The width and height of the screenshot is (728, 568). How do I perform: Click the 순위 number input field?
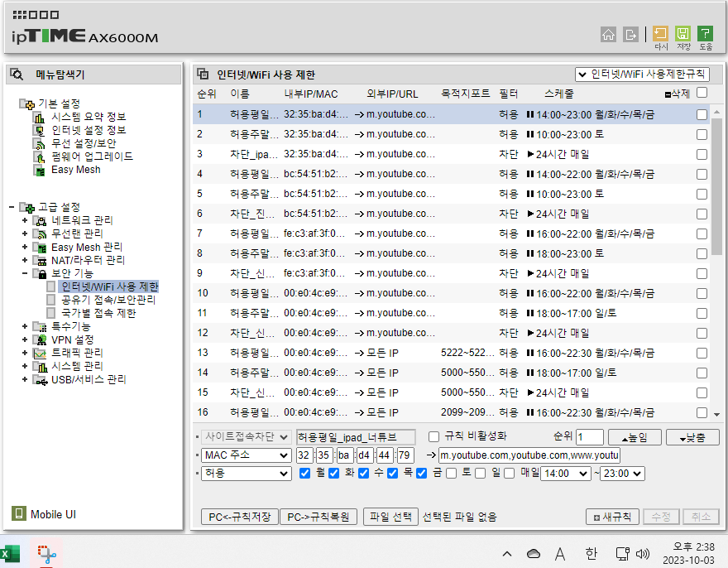[590, 437]
